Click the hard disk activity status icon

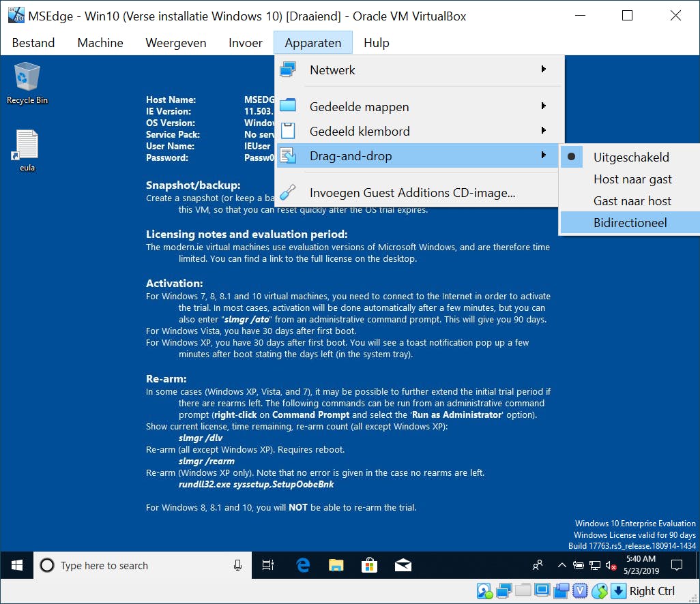[484, 591]
